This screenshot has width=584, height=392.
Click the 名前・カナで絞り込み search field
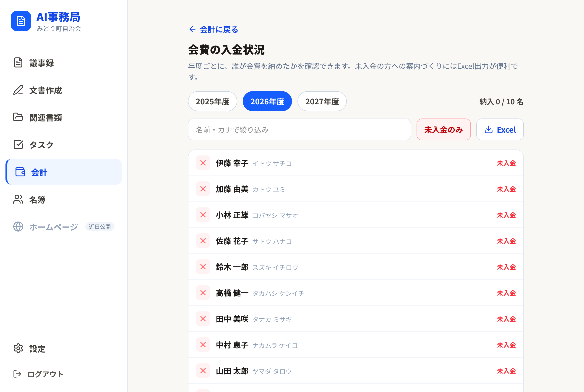pos(299,129)
